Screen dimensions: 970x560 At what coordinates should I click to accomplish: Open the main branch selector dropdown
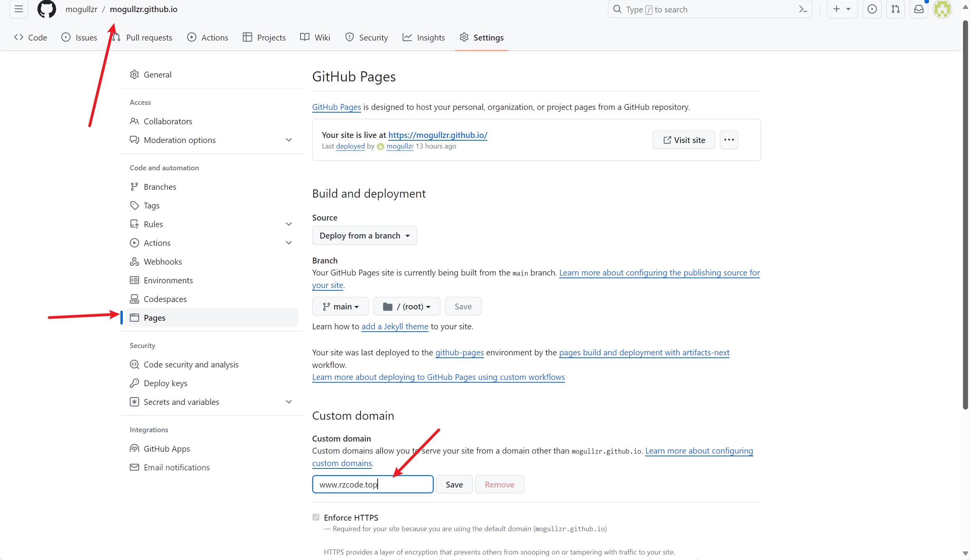(x=340, y=306)
